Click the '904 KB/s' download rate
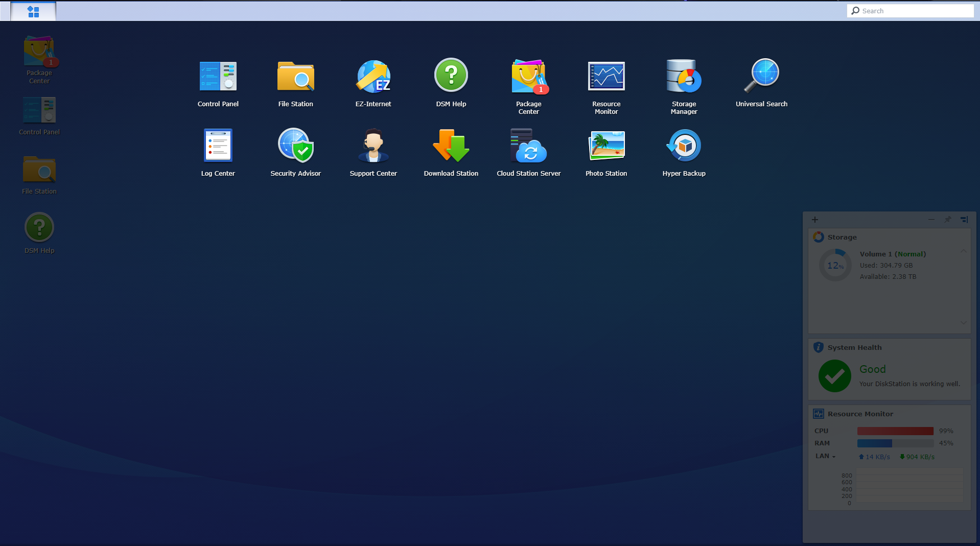The height and width of the screenshot is (546, 980). pos(917,457)
